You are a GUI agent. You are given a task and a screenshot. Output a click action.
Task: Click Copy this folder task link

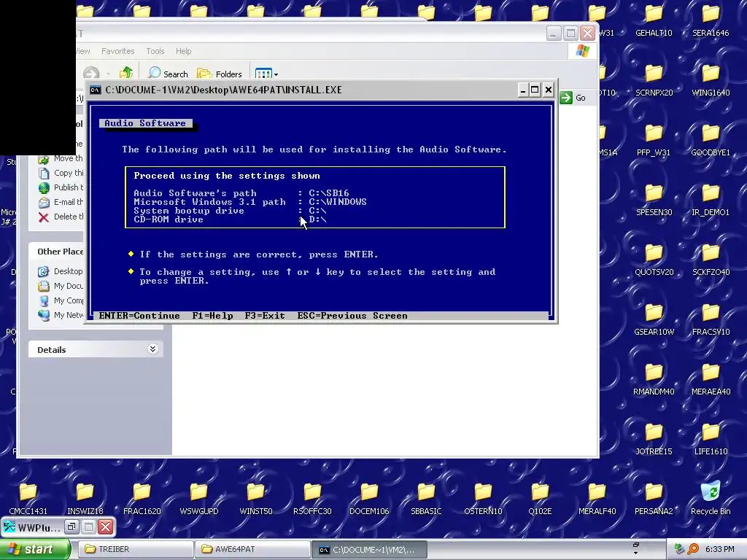coord(61,173)
